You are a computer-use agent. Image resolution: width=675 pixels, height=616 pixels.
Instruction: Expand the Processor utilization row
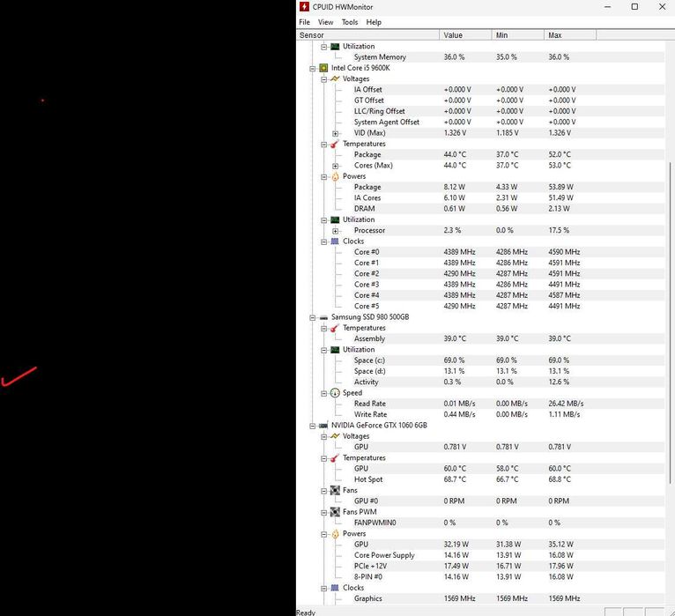coord(336,231)
